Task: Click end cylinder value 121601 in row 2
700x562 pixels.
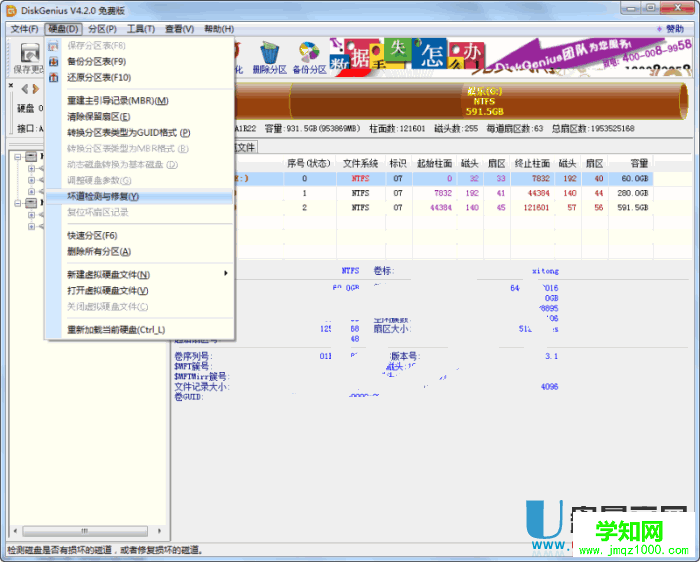Action: [x=536, y=208]
